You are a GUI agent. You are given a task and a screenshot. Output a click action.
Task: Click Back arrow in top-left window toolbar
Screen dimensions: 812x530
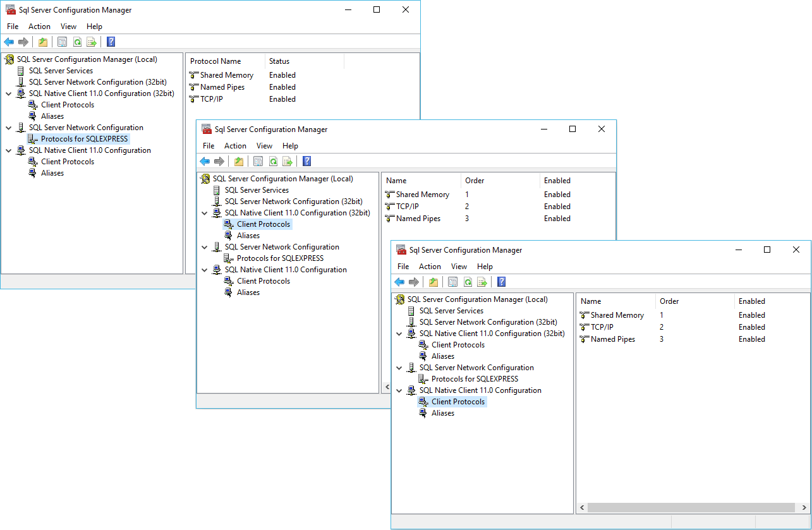click(x=9, y=42)
